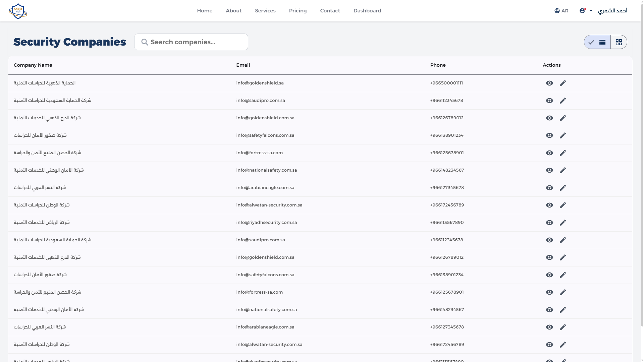The image size is (644, 362).
Task: Click the Shield logo in the navbar
Action: coord(18,11)
